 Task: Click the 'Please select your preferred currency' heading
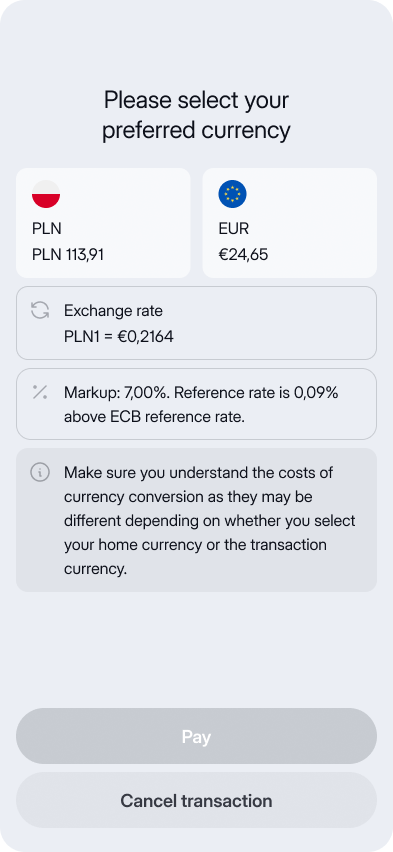196,115
